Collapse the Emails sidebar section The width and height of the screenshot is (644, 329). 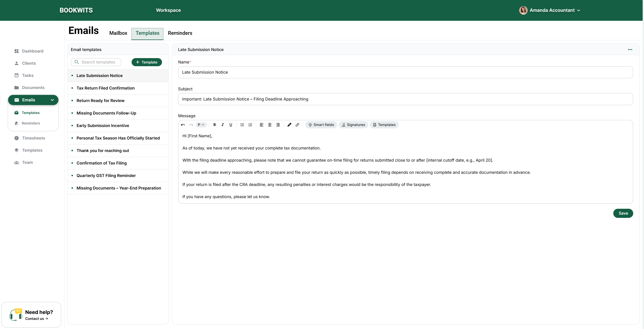pyautogui.click(x=52, y=100)
